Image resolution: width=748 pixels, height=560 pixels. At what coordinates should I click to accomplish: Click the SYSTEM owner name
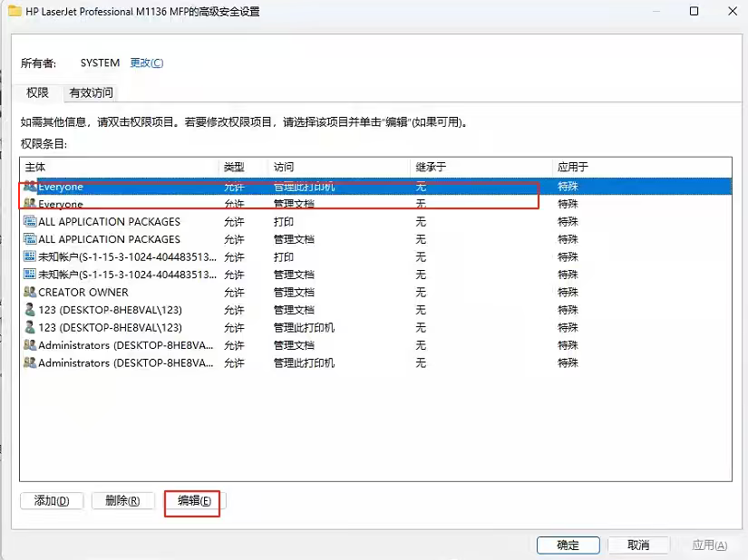tap(100, 63)
